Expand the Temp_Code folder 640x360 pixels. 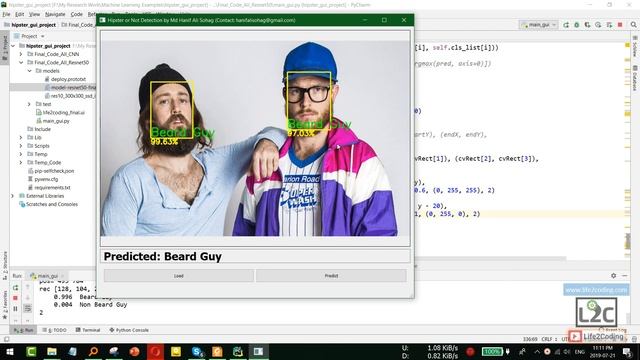tap(21, 162)
